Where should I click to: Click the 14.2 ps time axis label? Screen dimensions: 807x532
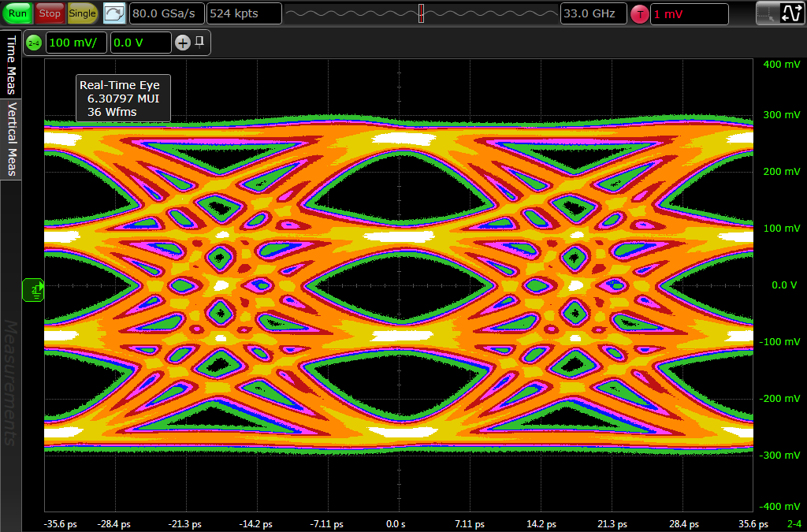pos(541,524)
